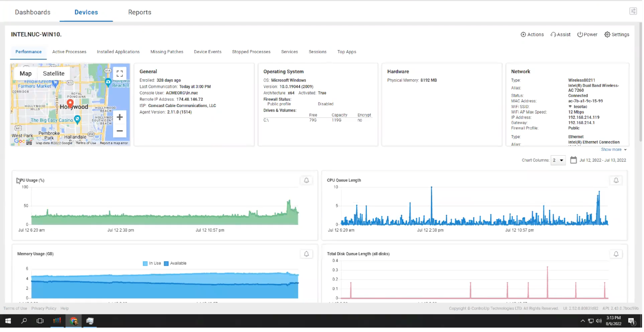Open Installed Applications tab
Screen dimensions: 644x332
118,52
